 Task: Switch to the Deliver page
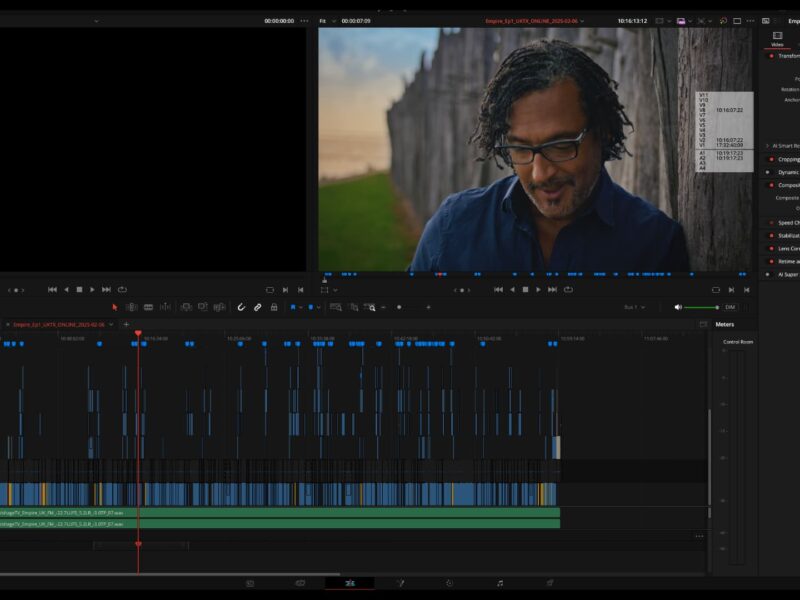[550, 583]
